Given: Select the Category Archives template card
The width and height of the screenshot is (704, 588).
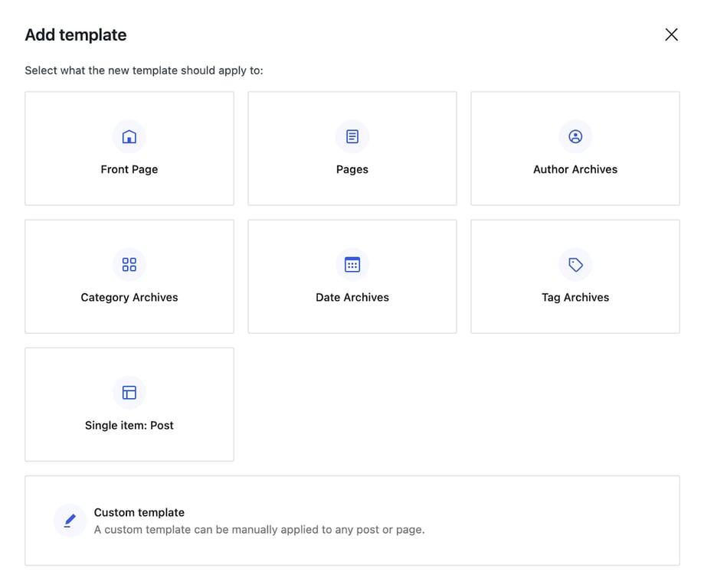Looking at the screenshot, I should click(129, 276).
